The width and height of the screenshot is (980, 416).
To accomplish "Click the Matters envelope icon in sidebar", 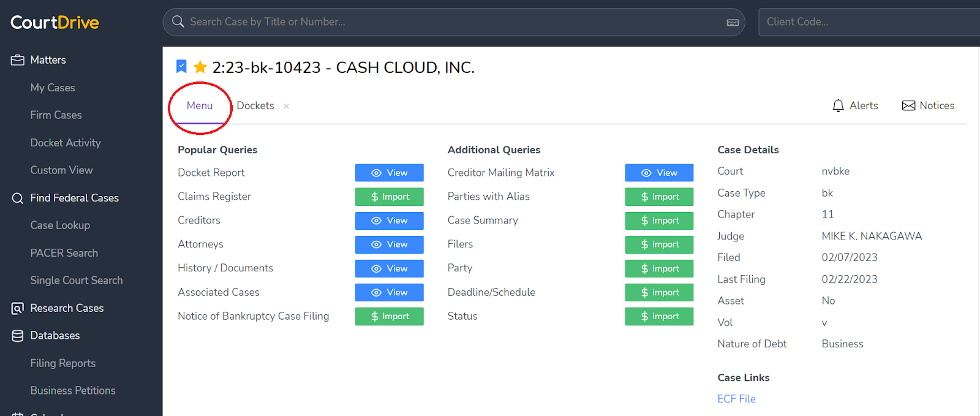I will point(18,60).
